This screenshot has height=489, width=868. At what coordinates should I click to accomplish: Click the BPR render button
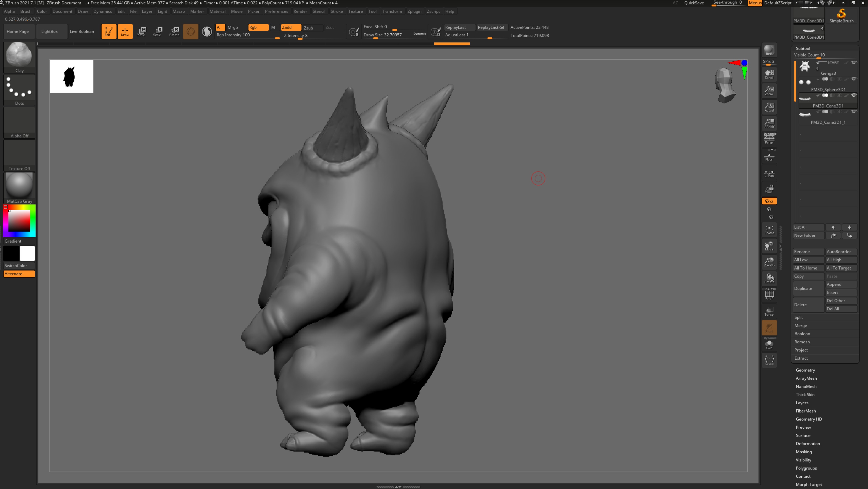click(769, 50)
